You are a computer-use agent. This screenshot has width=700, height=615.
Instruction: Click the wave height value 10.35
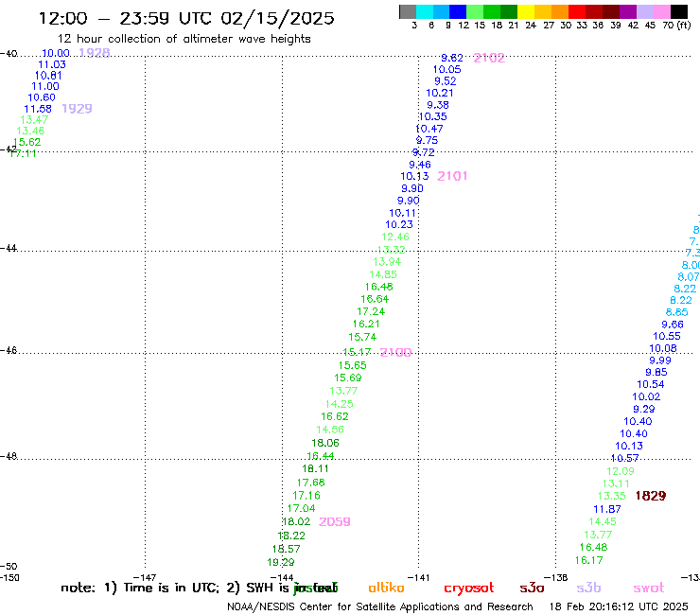click(432, 116)
